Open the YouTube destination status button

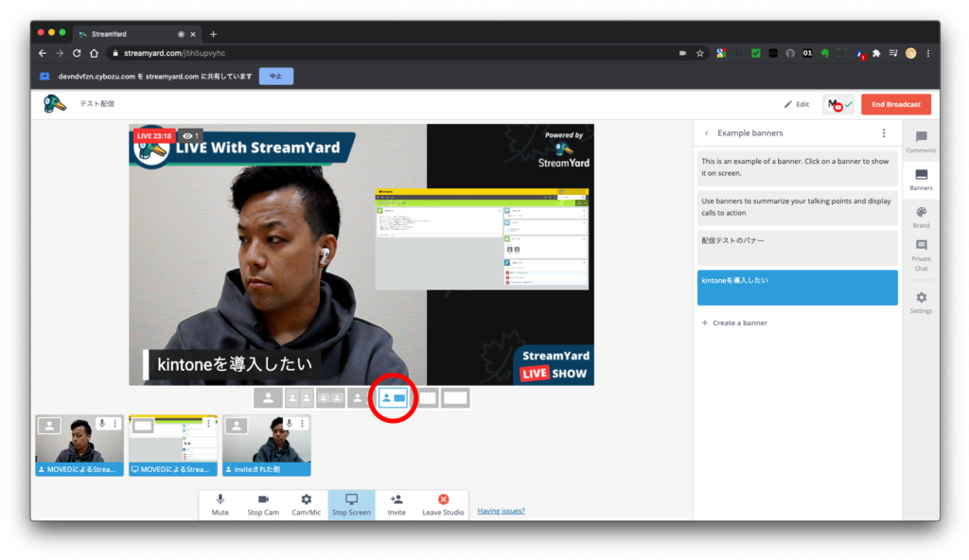tap(838, 104)
